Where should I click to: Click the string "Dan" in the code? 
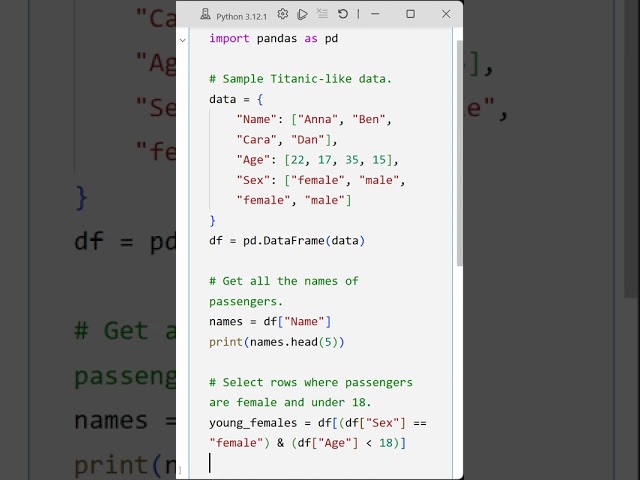[x=308, y=140]
